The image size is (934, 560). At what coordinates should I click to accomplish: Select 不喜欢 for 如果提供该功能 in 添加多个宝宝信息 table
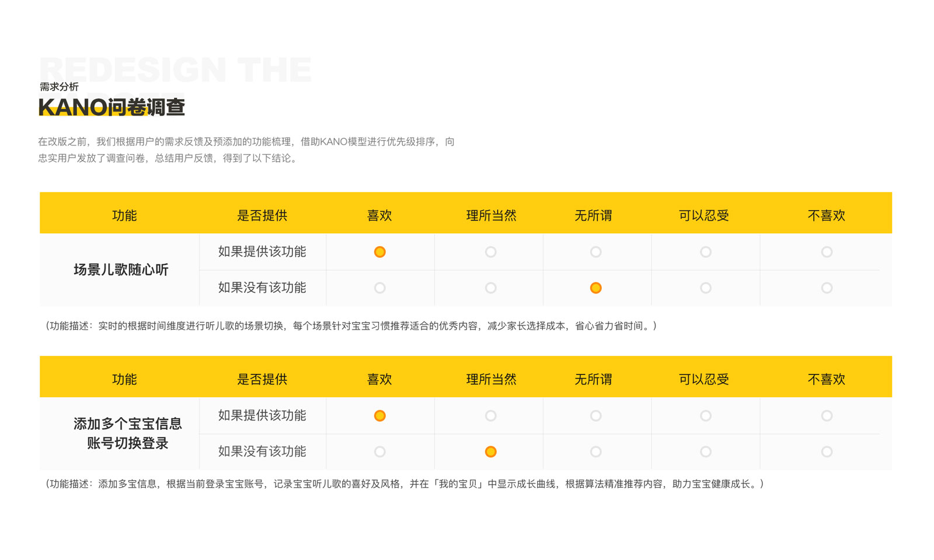(827, 416)
